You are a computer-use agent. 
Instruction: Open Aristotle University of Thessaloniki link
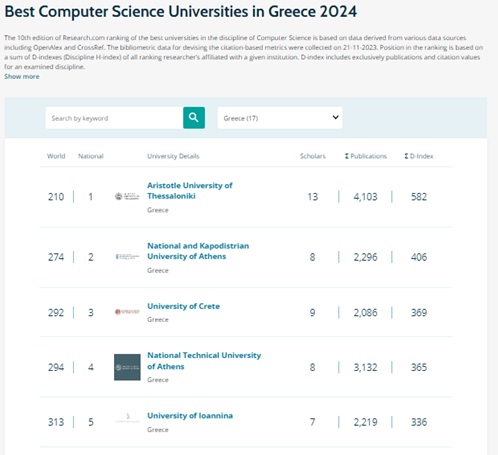[x=190, y=190]
